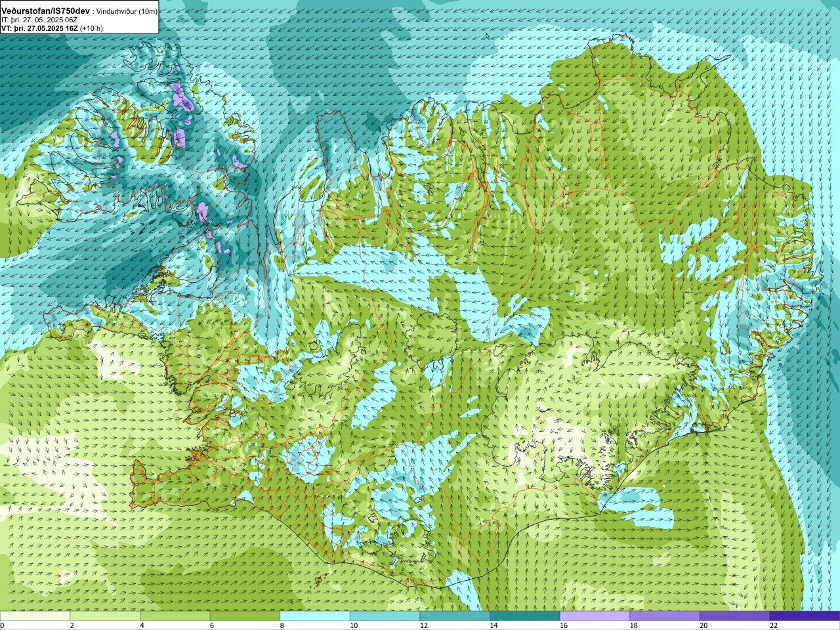Select the 4–6 medium green legend swatch
840x630 pixels.
175,616
